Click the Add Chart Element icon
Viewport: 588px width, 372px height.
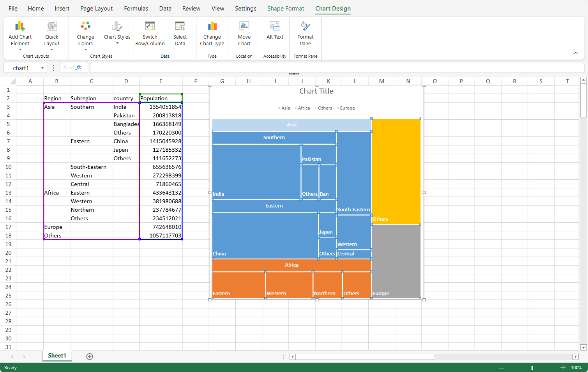point(20,27)
